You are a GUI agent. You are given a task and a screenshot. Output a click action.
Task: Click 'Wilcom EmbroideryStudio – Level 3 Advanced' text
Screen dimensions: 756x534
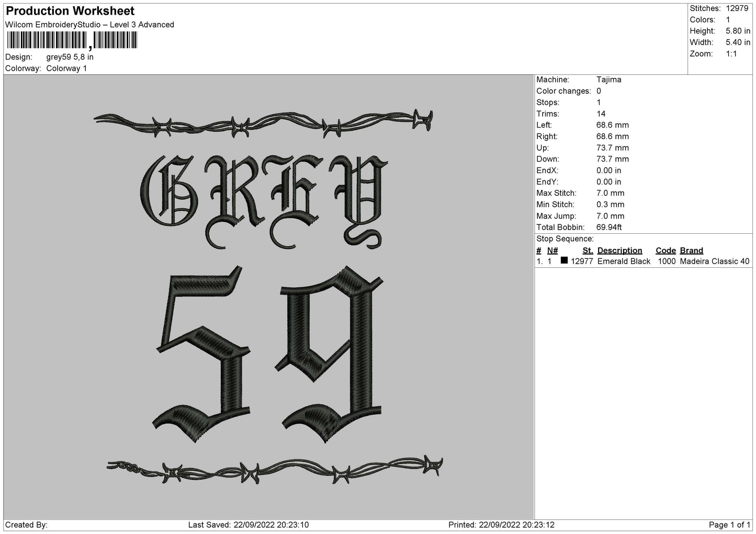pyautogui.click(x=89, y=25)
